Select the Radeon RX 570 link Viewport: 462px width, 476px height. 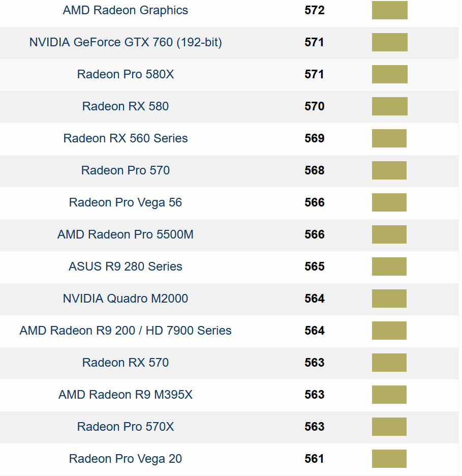pos(125,363)
